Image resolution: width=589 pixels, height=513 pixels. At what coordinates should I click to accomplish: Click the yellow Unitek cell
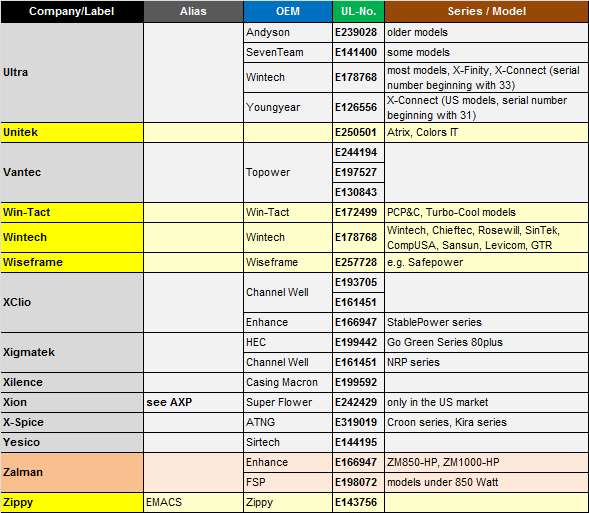click(x=72, y=132)
